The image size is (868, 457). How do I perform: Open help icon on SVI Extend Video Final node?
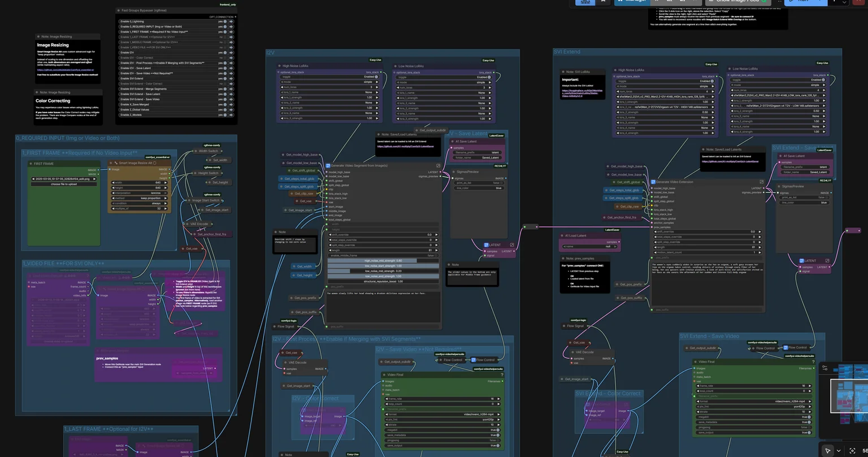(813, 362)
